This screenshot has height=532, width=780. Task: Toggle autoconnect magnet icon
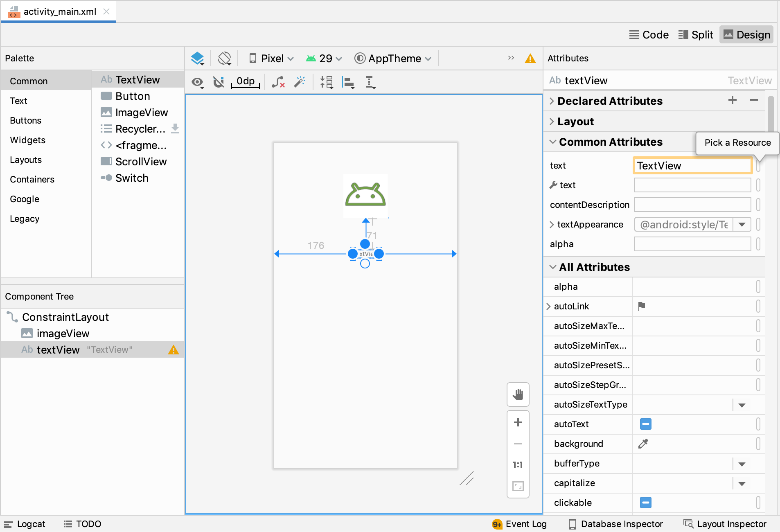219,82
